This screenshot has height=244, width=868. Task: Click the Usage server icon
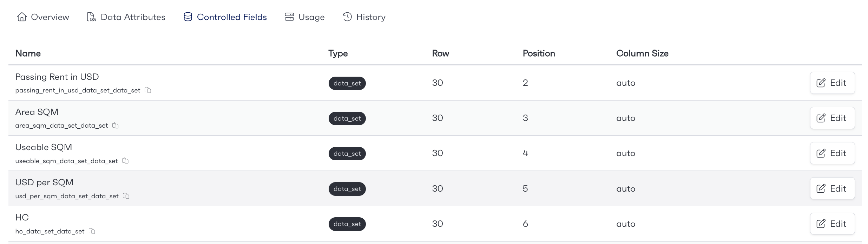(289, 17)
